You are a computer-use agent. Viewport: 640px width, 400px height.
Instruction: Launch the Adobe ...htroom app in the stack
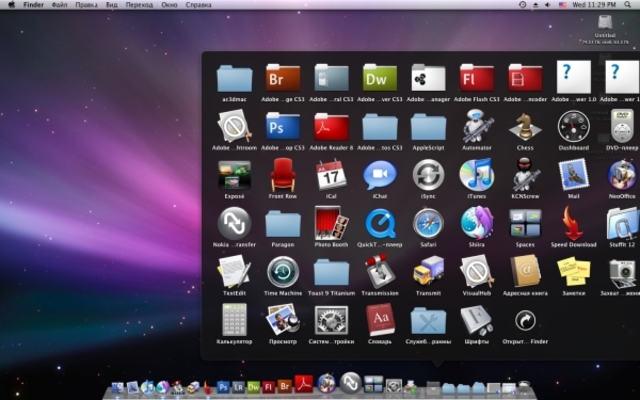click(x=234, y=125)
